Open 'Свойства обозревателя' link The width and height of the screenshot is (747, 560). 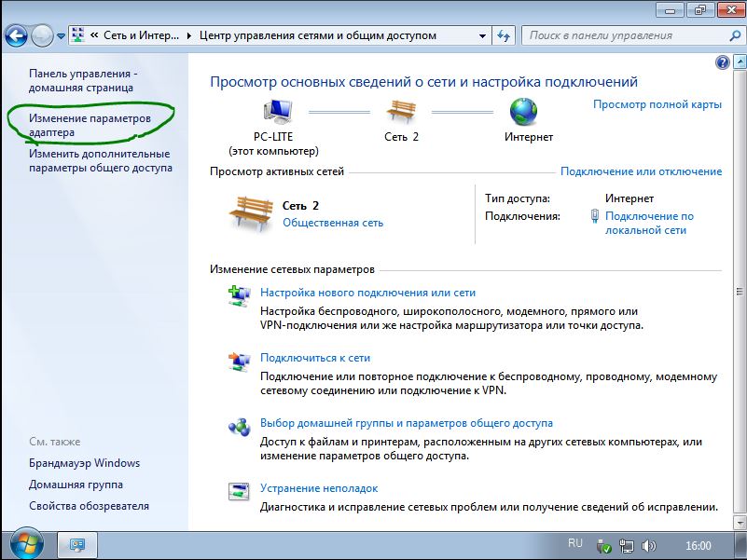click(x=90, y=506)
